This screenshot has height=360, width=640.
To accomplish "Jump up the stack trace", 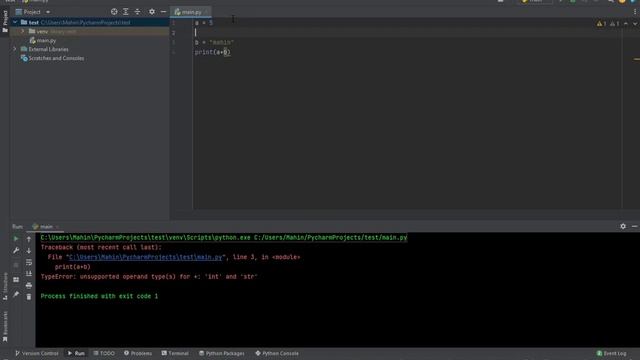I will point(29,239).
